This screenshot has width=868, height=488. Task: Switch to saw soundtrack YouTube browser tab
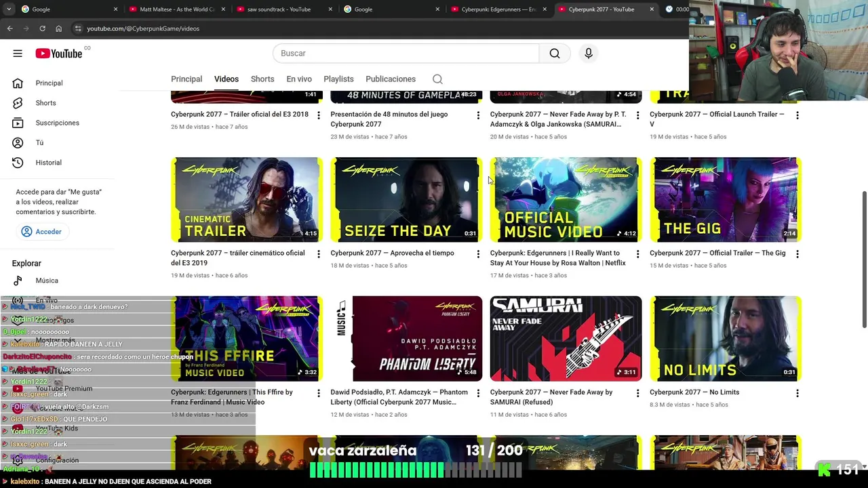click(x=283, y=9)
